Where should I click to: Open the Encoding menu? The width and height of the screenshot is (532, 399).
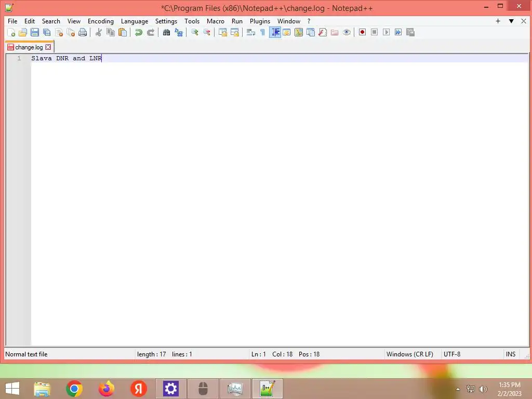point(101,21)
